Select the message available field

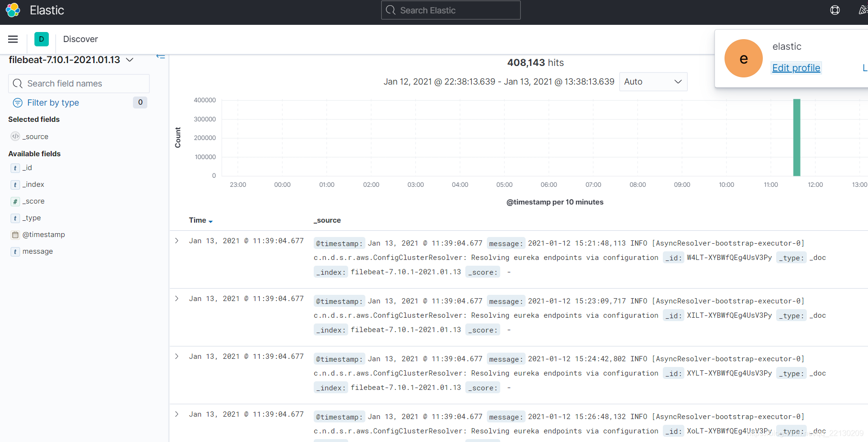[38, 251]
